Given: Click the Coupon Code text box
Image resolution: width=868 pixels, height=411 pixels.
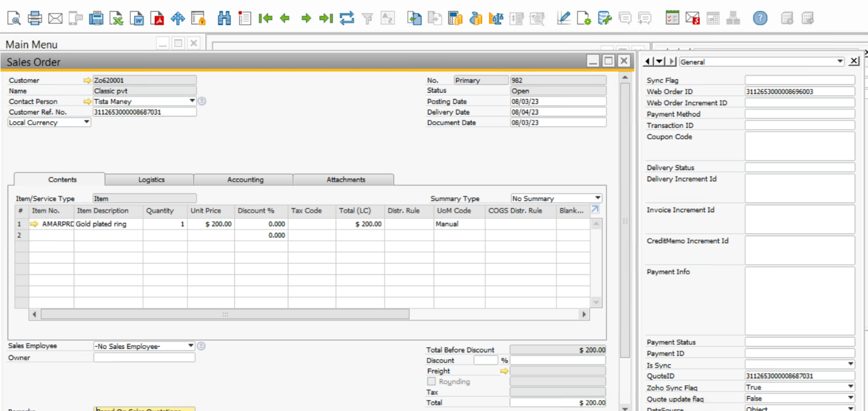Looking at the screenshot, I should 800,146.
